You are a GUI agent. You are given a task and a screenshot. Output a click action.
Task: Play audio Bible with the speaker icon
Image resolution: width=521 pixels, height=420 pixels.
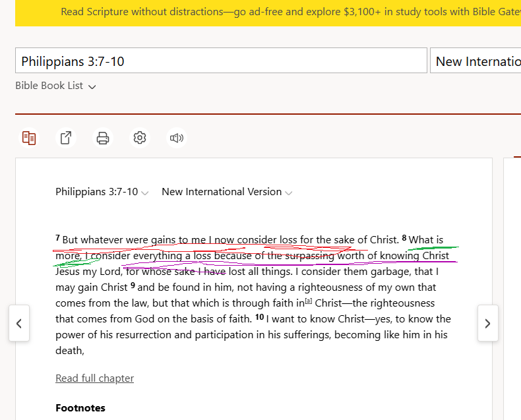[177, 138]
